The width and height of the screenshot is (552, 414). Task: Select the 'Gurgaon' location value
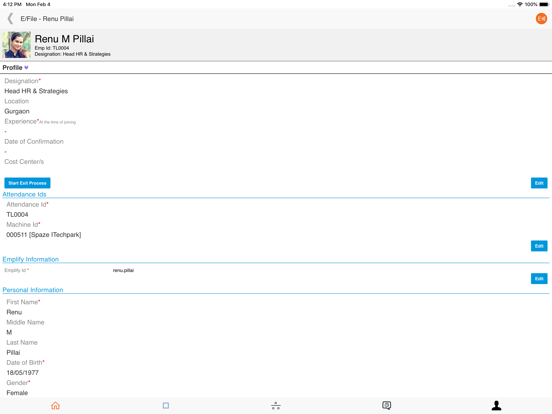coord(17,112)
